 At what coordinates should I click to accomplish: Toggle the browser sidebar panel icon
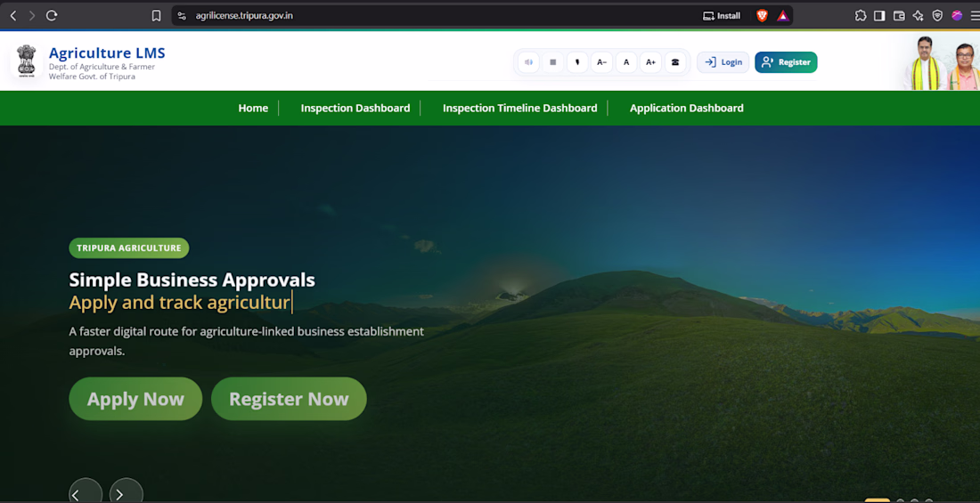point(879,16)
